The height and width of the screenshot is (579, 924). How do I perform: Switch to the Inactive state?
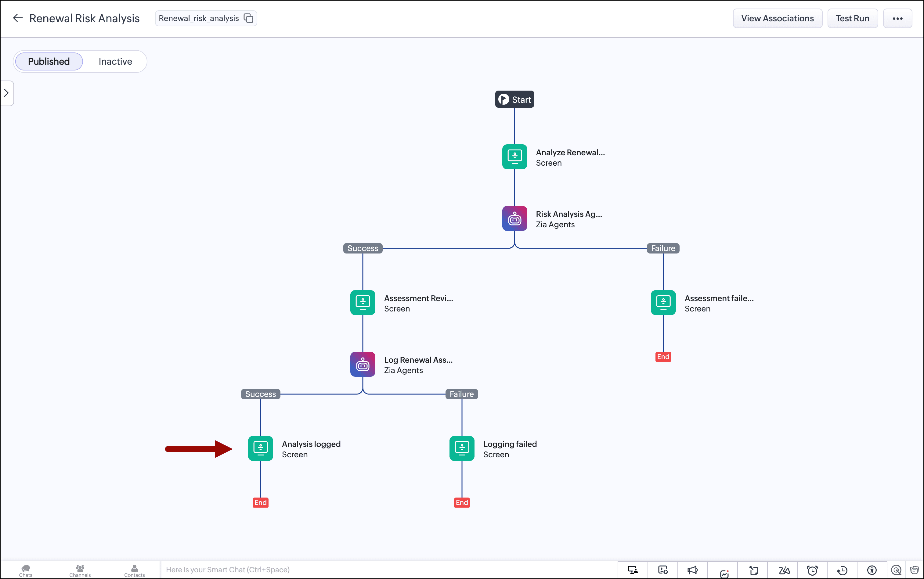point(115,61)
